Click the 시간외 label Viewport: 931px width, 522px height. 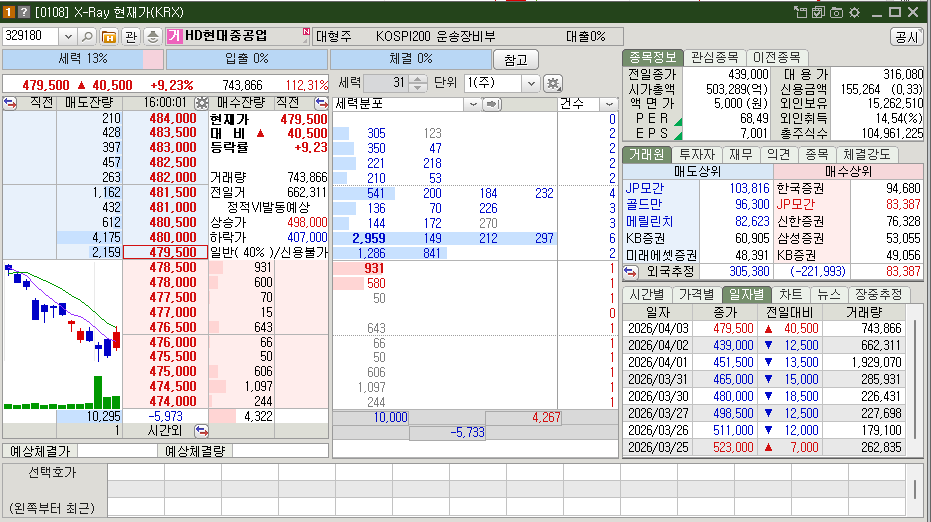[x=164, y=431]
